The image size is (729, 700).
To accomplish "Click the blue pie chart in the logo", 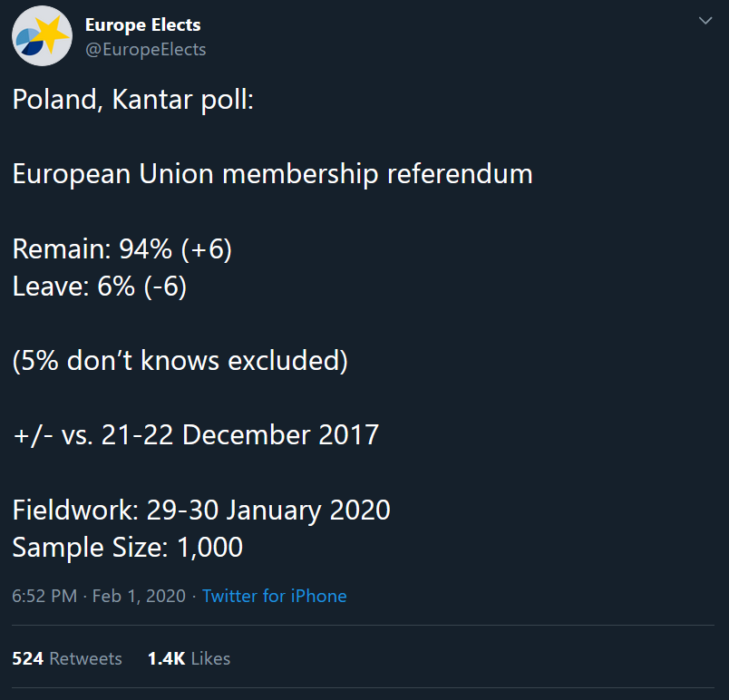I will [29, 43].
